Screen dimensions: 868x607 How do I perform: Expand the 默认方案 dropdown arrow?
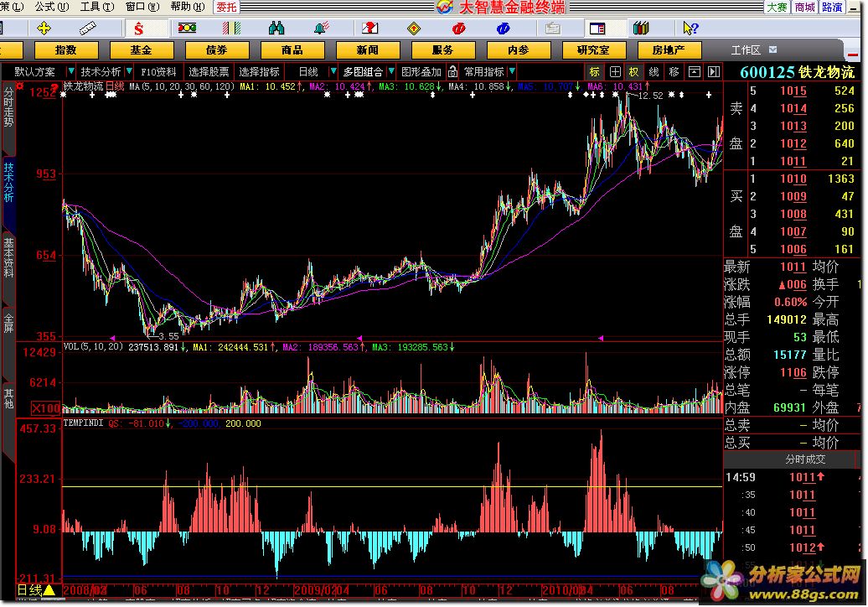pyautogui.click(x=70, y=71)
